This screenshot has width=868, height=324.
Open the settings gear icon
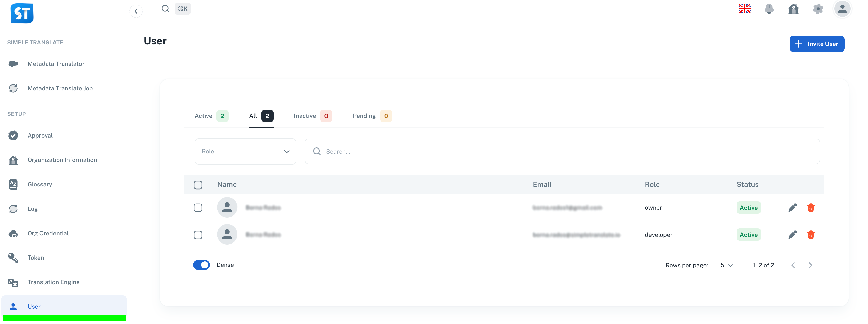tap(818, 9)
